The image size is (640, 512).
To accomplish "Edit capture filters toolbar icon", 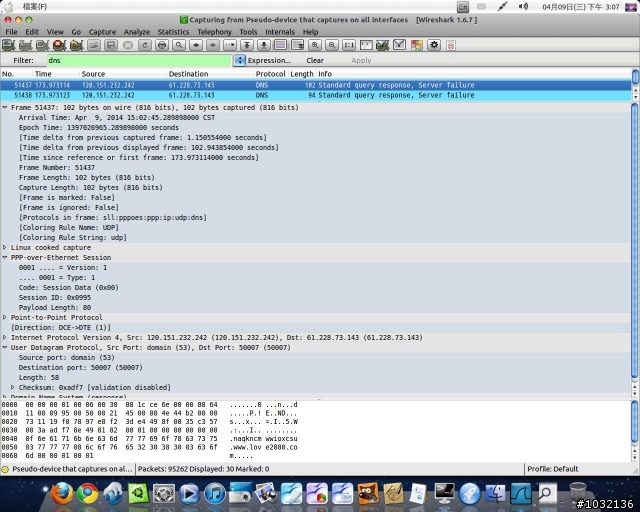I will 382,45.
